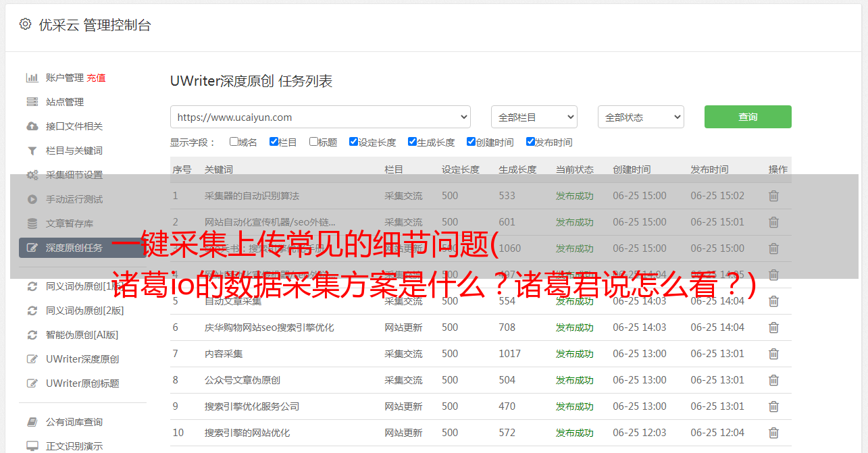Delete the 内容采集 task row
The height and width of the screenshot is (453, 868).
[x=774, y=354]
